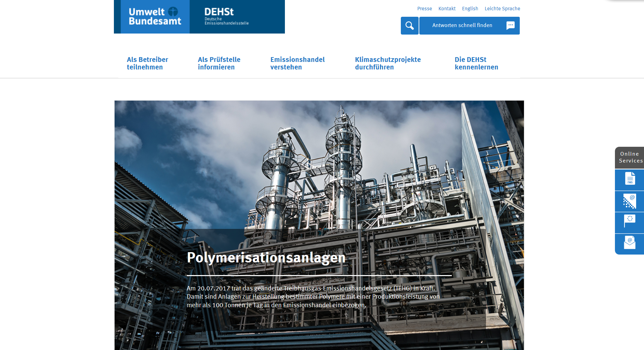
Task: Click the magnifying glass search icon
Action: 409,26
